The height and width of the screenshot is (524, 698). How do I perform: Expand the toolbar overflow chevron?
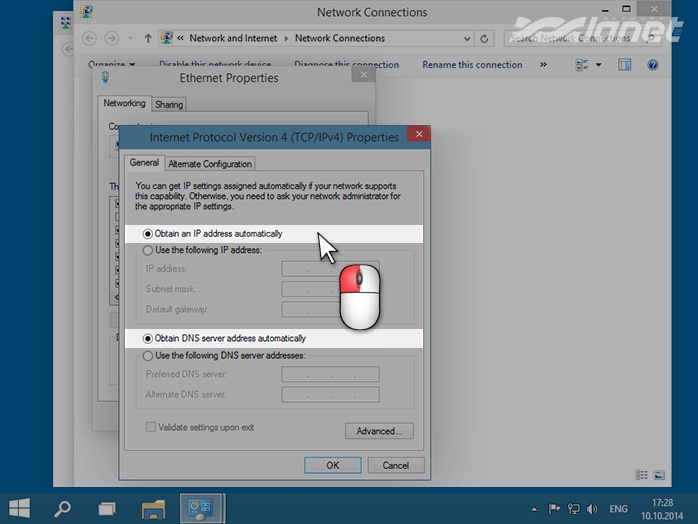[544, 65]
